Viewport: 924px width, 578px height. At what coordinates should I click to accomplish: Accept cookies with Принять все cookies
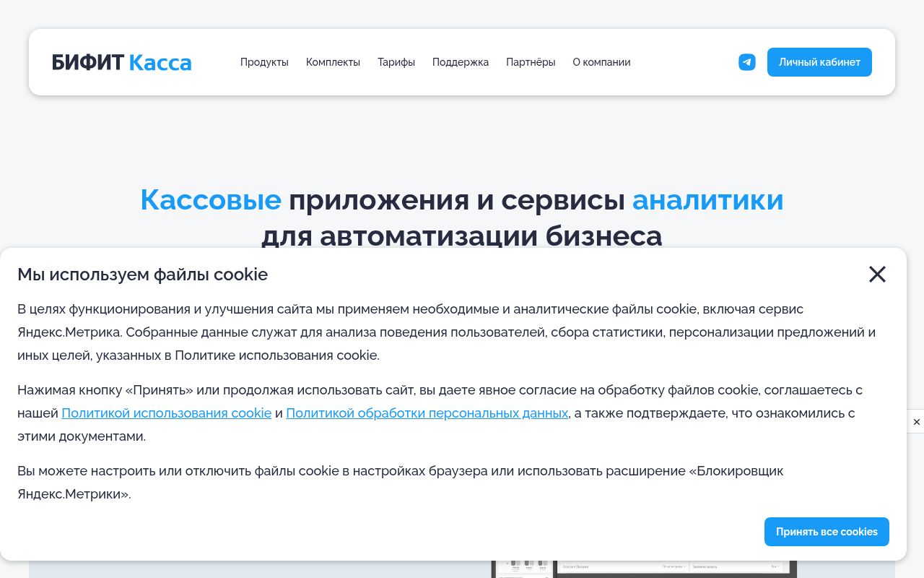click(827, 532)
